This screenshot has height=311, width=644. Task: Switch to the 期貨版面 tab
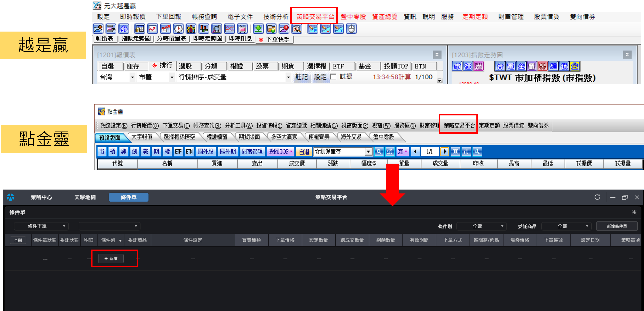(249, 137)
